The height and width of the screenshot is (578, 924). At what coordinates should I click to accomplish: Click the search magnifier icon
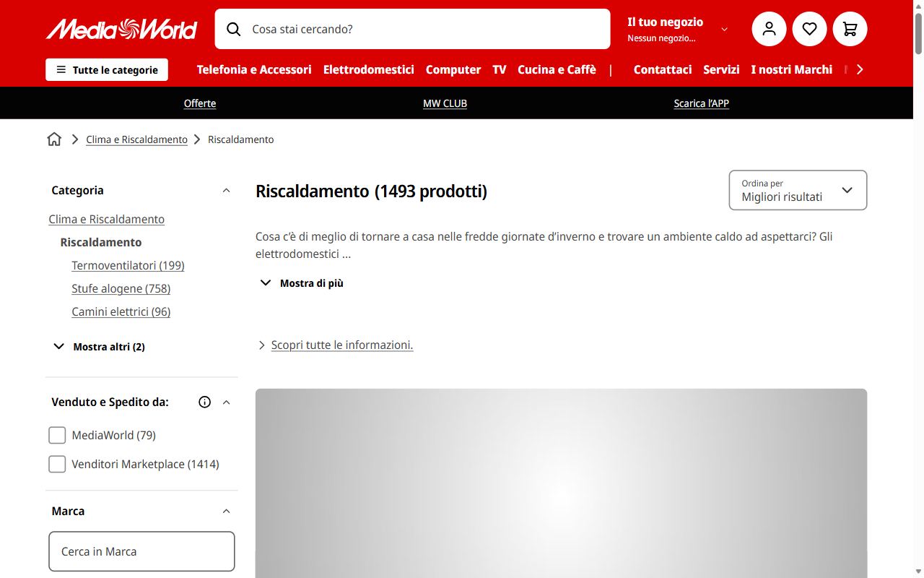click(233, 29)
